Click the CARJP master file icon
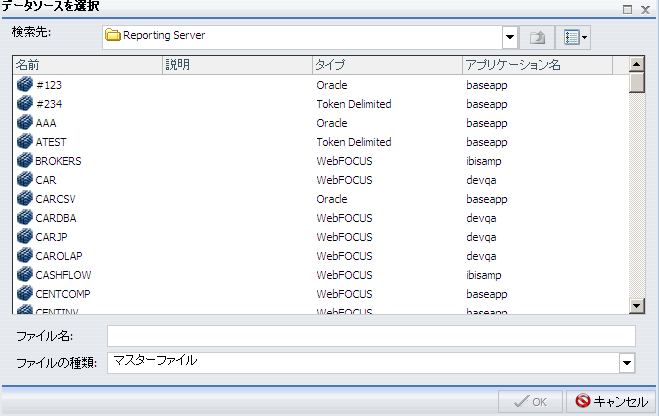659x416 pixels. (x=25, y=237)
